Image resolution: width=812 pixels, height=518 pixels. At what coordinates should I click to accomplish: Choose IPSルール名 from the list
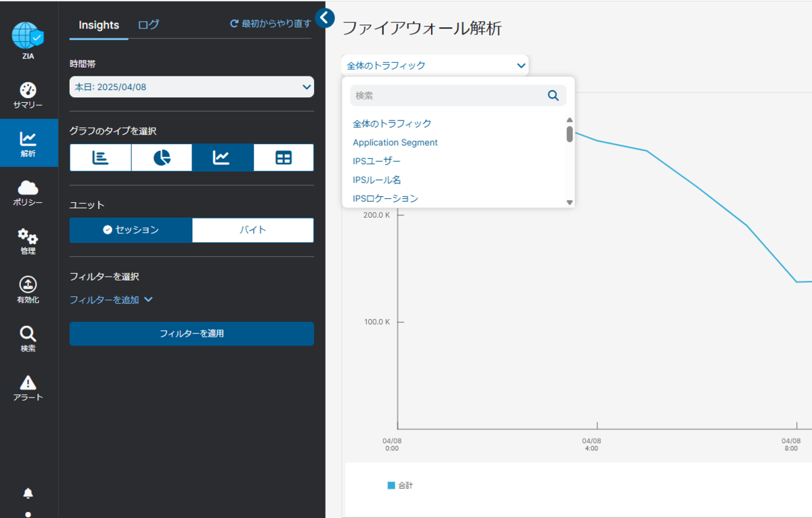[377, 180]
